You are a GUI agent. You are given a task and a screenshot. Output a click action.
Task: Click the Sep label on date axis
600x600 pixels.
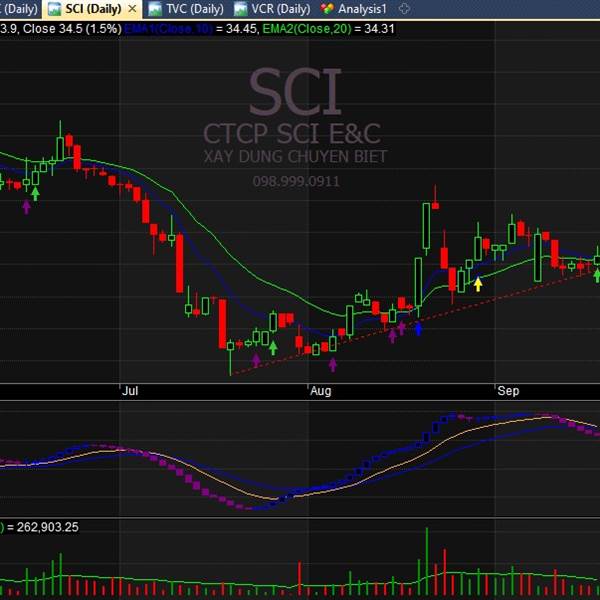[508, 391]
